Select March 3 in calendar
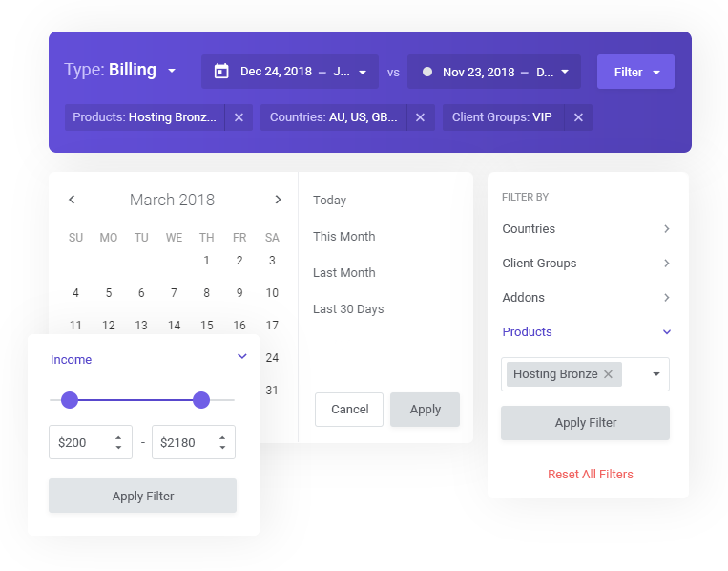728x571 pixels. [x=272, y=260]
